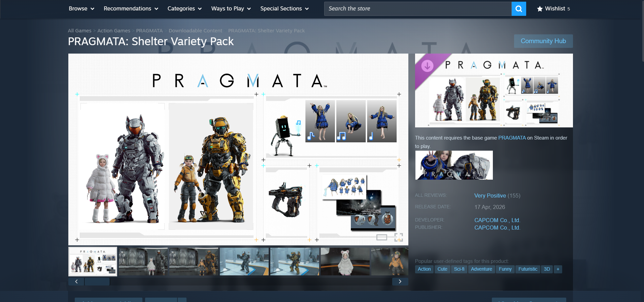Open the PRAGMATA base game link
This screenshot has width=644, height=302.
512,138
